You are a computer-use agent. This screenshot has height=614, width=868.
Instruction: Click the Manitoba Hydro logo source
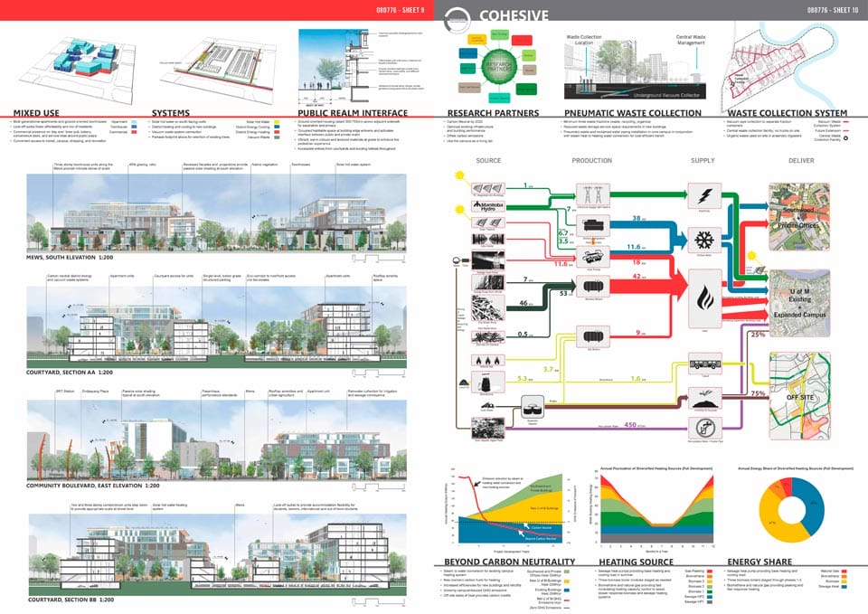(487, 206)
